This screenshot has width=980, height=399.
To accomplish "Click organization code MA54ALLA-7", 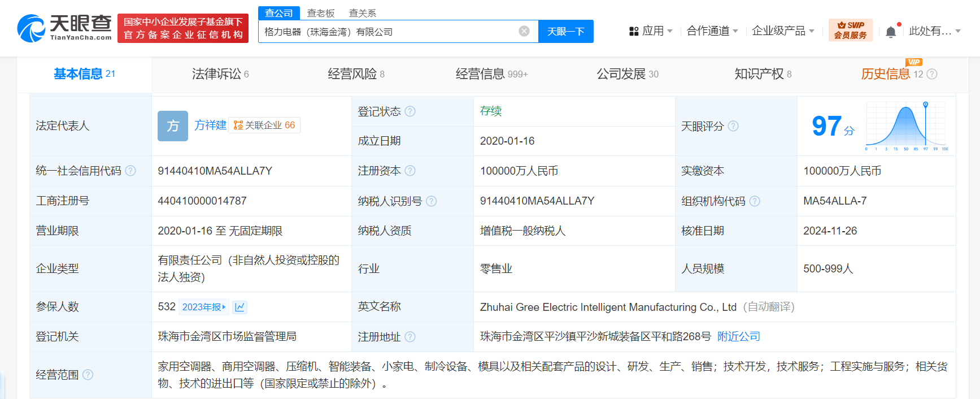I will [835, 201].
